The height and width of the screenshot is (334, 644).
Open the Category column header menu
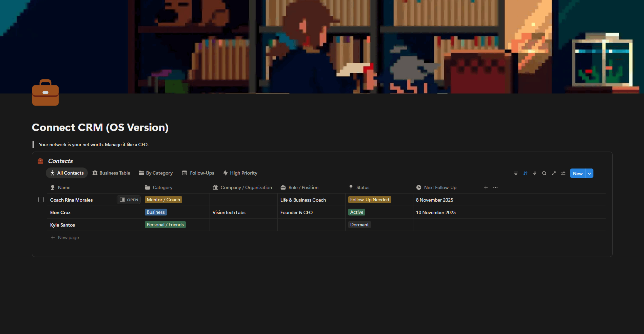point(162,187)
